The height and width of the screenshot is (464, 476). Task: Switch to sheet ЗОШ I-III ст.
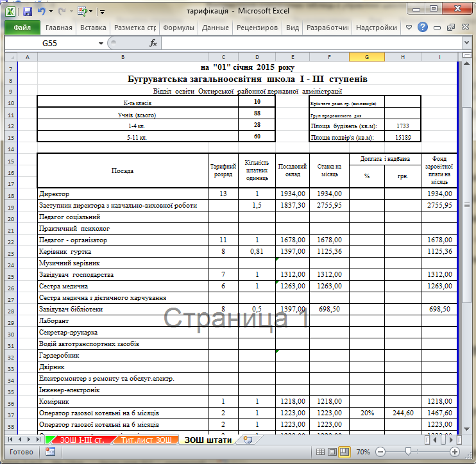pyautogui.click(x=81, y=440)
